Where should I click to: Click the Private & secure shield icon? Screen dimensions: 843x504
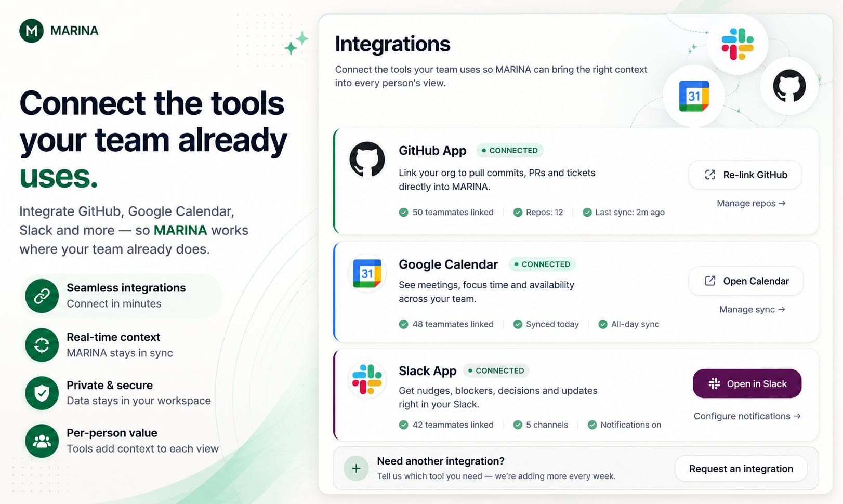(42, 393)
